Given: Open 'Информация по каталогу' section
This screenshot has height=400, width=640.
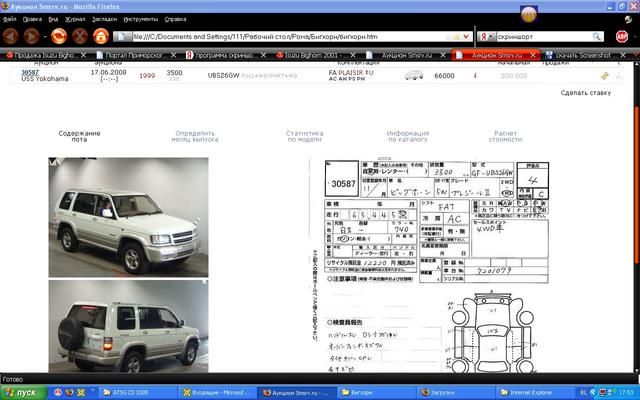Looking at the screenshot, I should (x=408, y=136).
